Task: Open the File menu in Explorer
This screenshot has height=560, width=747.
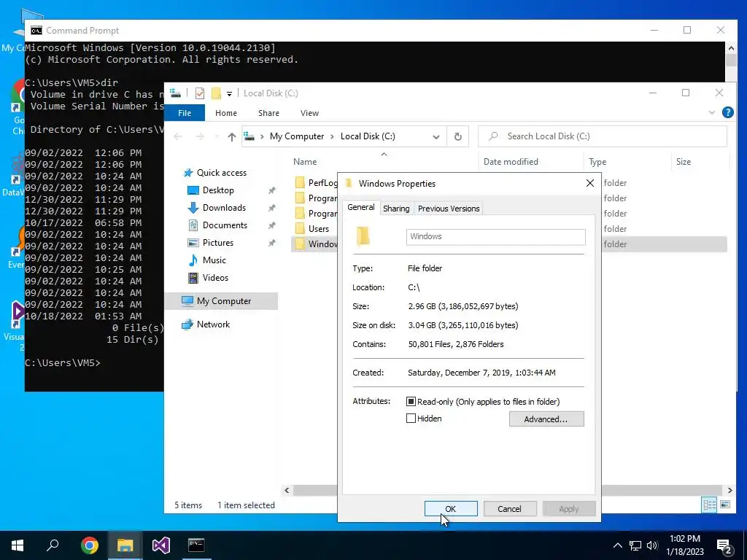Action: pyautogui.click(x=185, y=113)
